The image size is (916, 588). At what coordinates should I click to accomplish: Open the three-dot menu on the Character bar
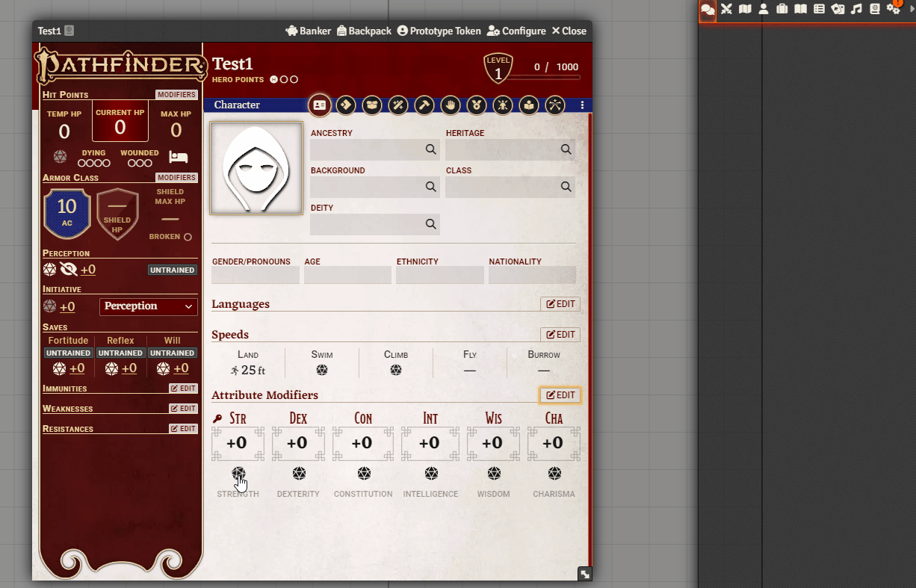pos(583,105)
